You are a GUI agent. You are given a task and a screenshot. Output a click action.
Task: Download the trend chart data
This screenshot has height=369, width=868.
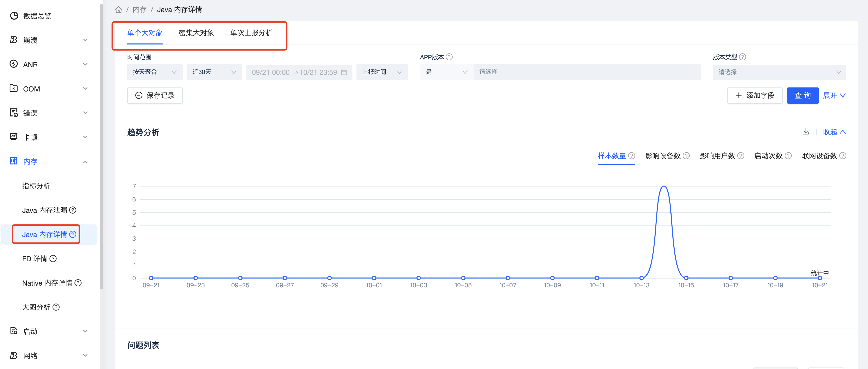click(806, 131)
